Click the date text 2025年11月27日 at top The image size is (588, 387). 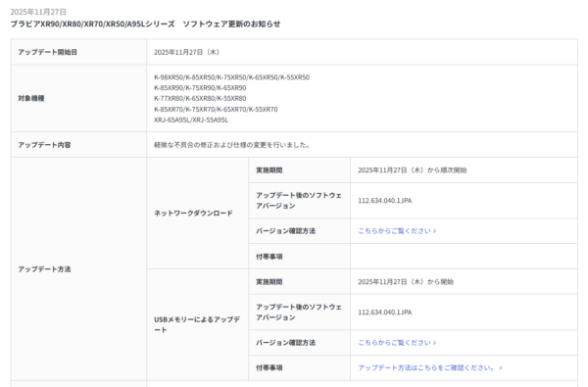click(38, 12)
